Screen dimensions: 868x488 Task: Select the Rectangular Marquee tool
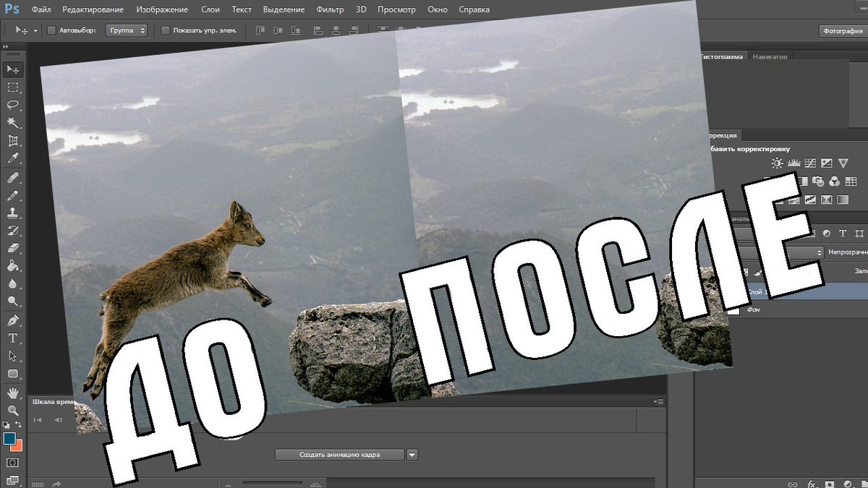click(13, 87)
